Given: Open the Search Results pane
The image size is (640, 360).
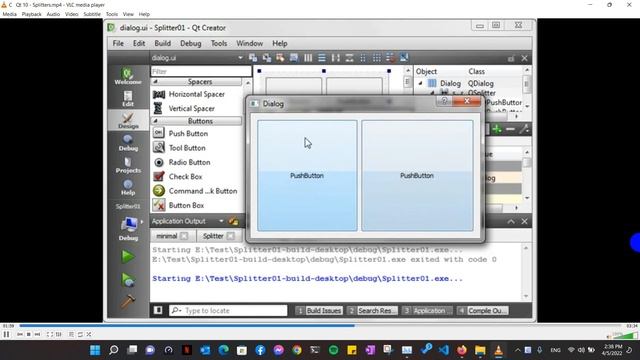Looking at the screenshot, I should pos(373,311).
